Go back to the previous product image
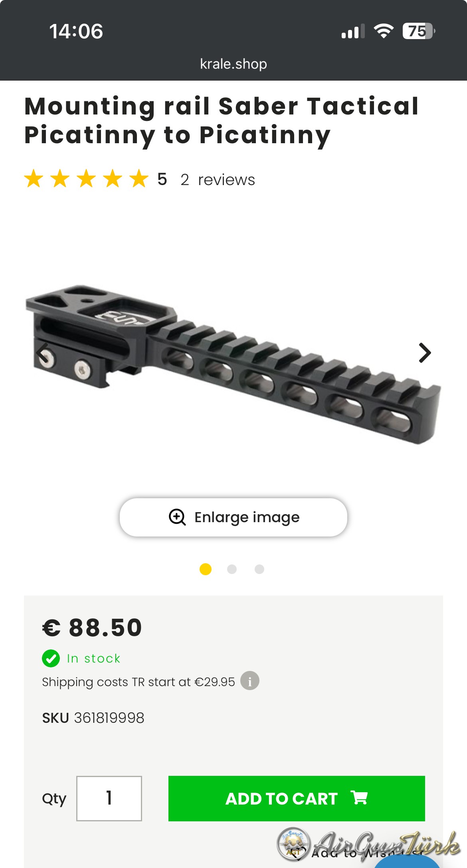This screenshot has width=467, height=868. tap(42, 353)
